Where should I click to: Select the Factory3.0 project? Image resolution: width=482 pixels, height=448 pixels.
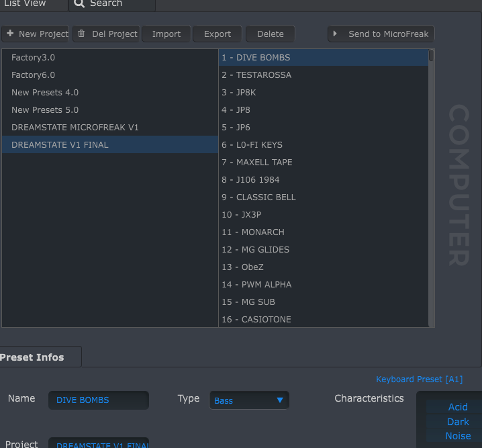pos(110,58)
